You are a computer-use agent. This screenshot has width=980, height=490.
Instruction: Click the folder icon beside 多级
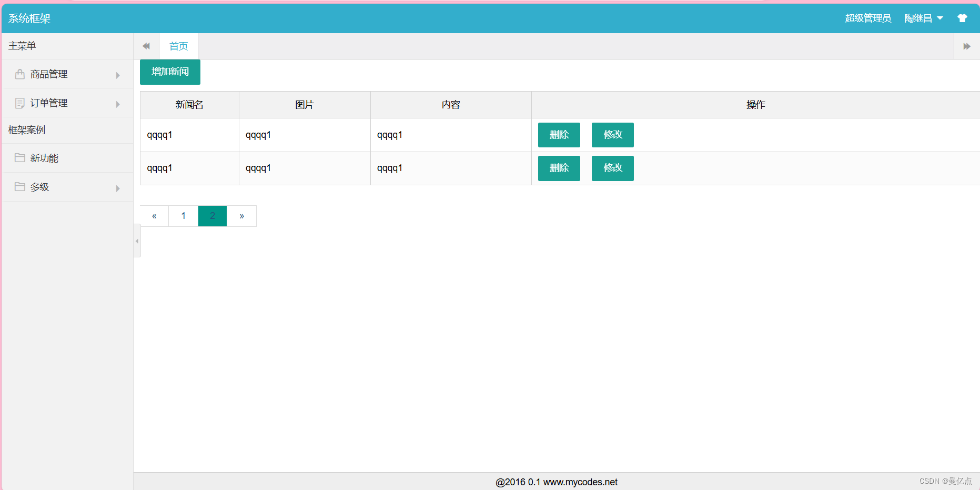20,187
